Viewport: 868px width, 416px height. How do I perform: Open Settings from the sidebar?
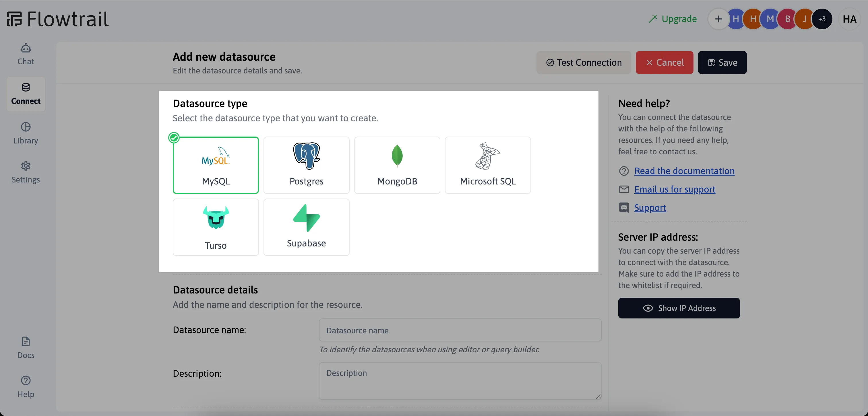click(26, 172)
